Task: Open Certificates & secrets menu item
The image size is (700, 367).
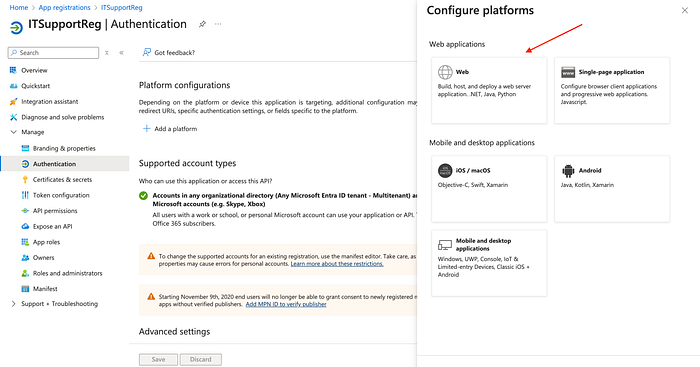Action: tap(62, 179)
